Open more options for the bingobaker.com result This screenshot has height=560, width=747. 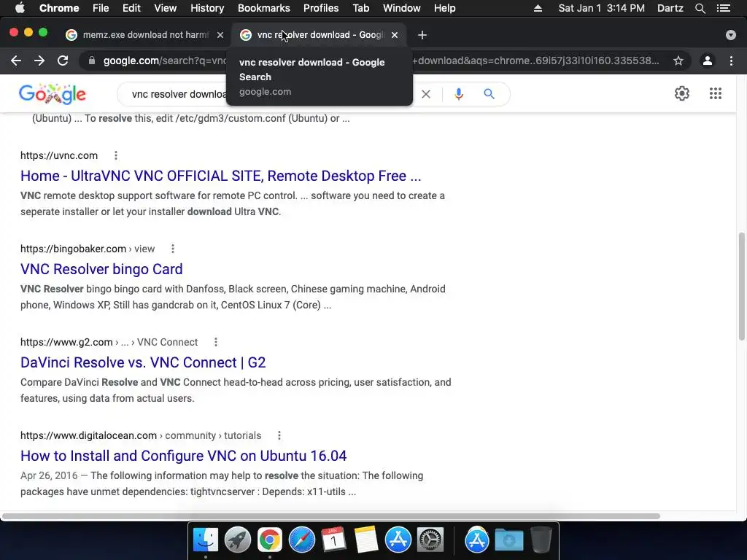click(x=173, y=249)
